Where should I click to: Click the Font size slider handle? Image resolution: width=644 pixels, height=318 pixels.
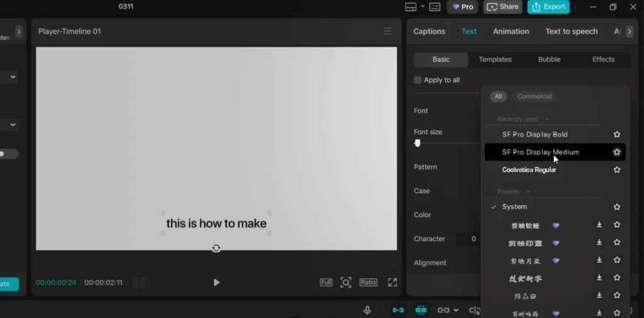pyautogui.click(x=418, y=143)
